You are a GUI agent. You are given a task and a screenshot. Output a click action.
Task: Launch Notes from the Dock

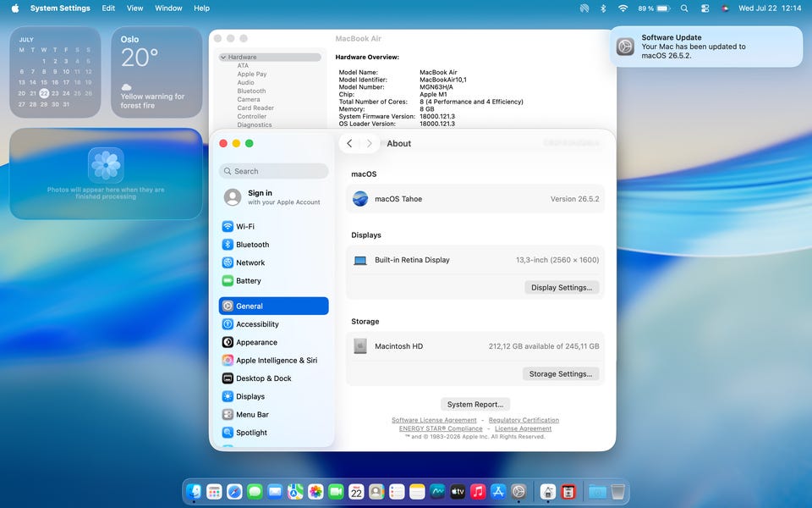(417, 491)
